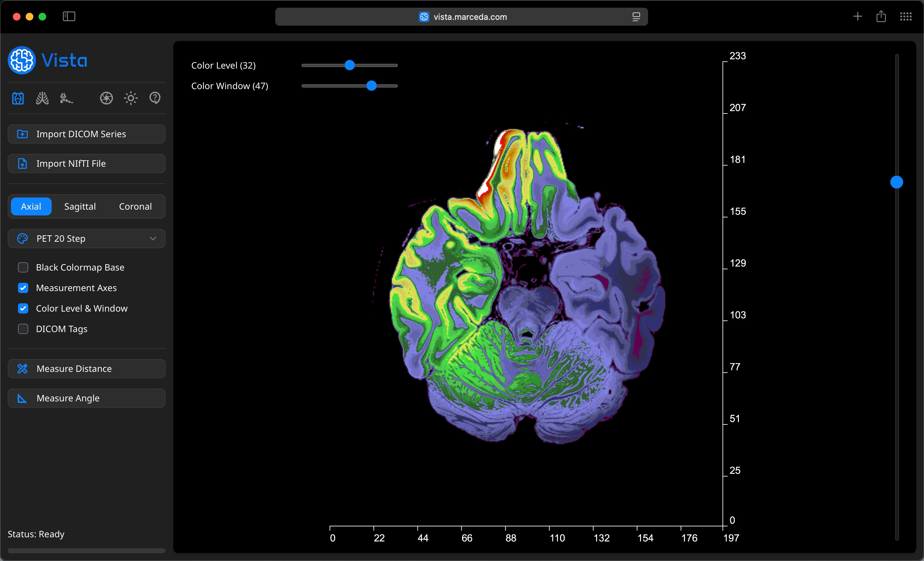The image size is (924, 561).
Task: Select the spine segmentation icon
Action: tap(66, 98)
